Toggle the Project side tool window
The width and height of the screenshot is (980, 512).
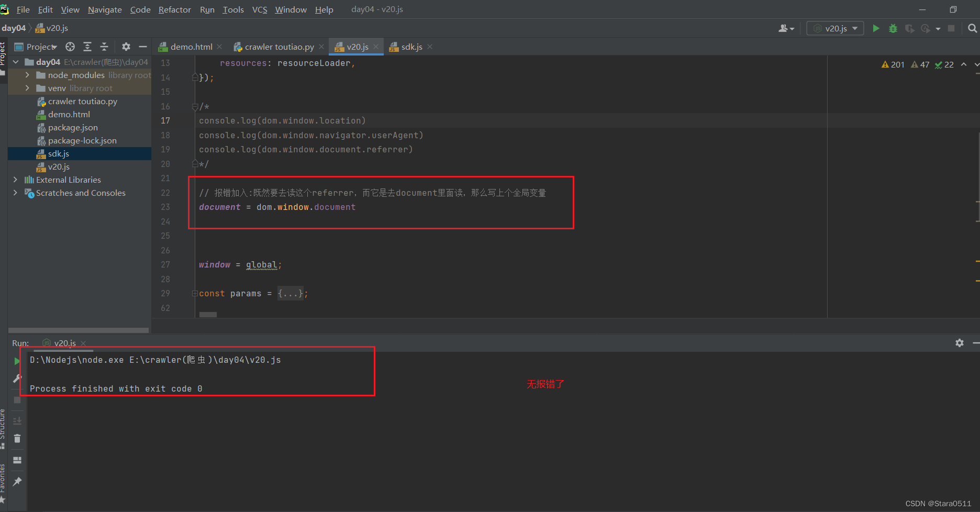tap(3, 58)
